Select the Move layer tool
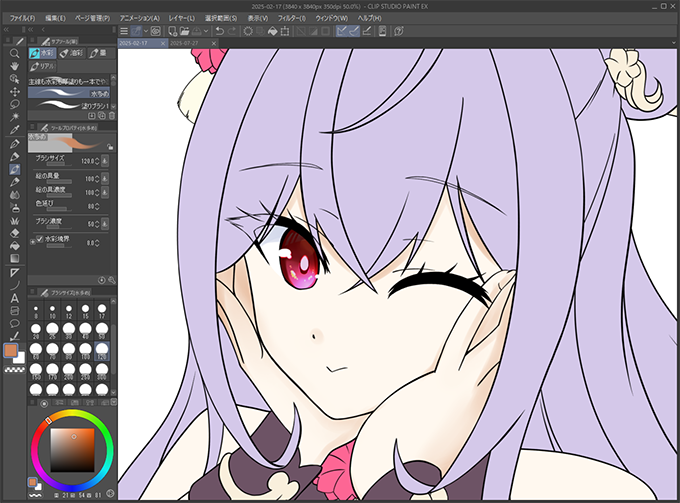680x503 pixels. (14, 92)
